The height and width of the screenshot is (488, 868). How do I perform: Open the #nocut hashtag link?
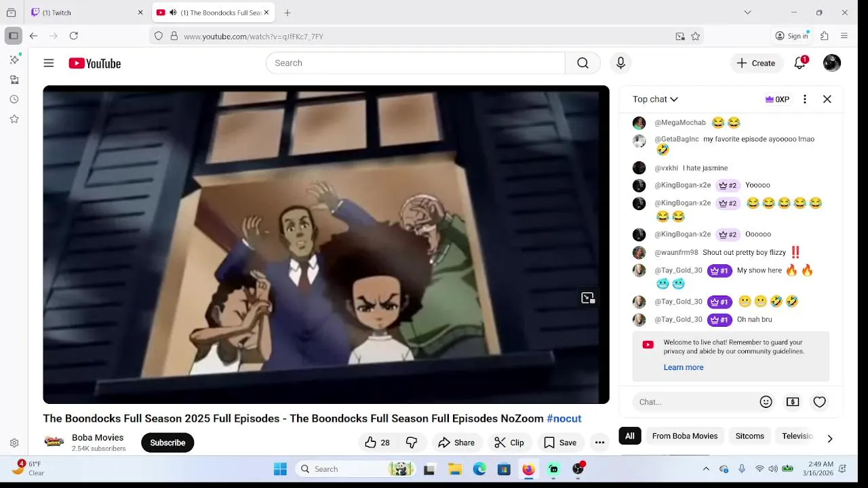[564, 418]
